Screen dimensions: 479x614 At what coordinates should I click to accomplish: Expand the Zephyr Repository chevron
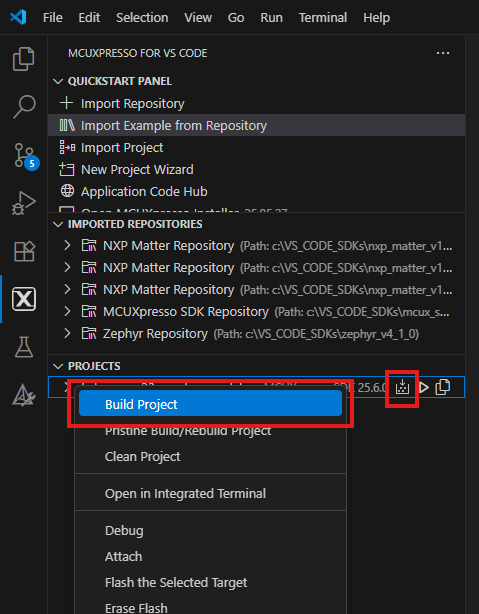67,333
